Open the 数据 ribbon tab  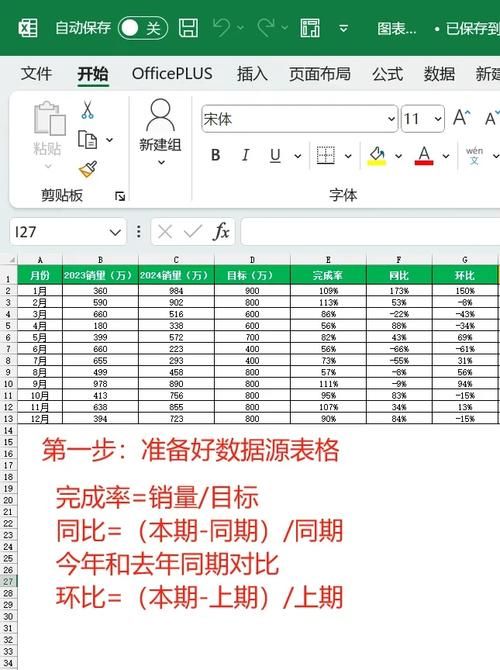439,74
